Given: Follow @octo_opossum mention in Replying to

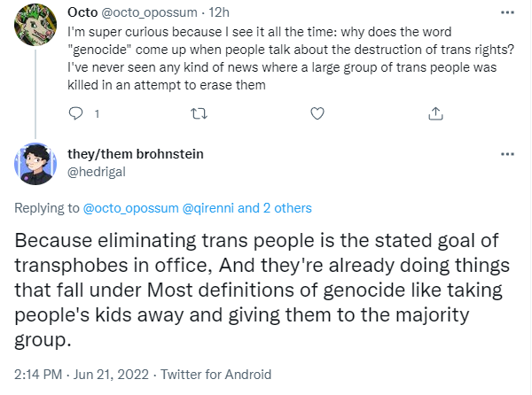Looking at the screenshot, I should tap(130, 208).
